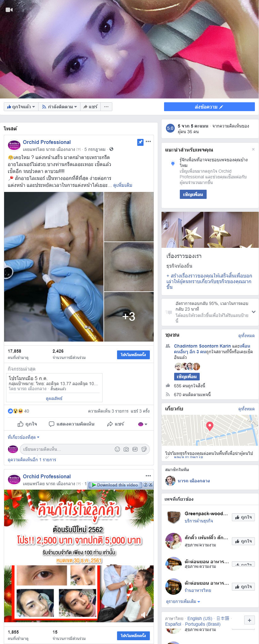Viewport: 259px width, 644px height.
Task: Like the eyeliner tattoo post (ถูกใจ)
Action: click(x=27, y=424)
